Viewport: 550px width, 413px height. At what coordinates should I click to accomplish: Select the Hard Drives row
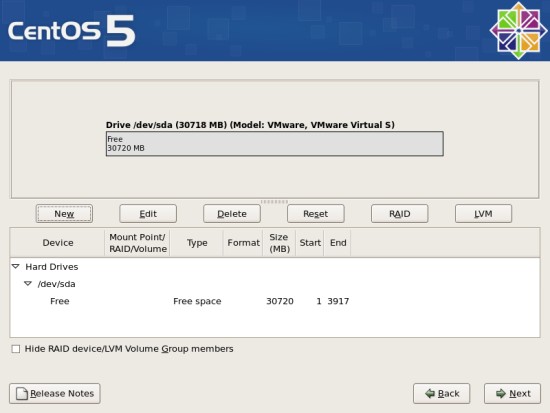[275, 267]
